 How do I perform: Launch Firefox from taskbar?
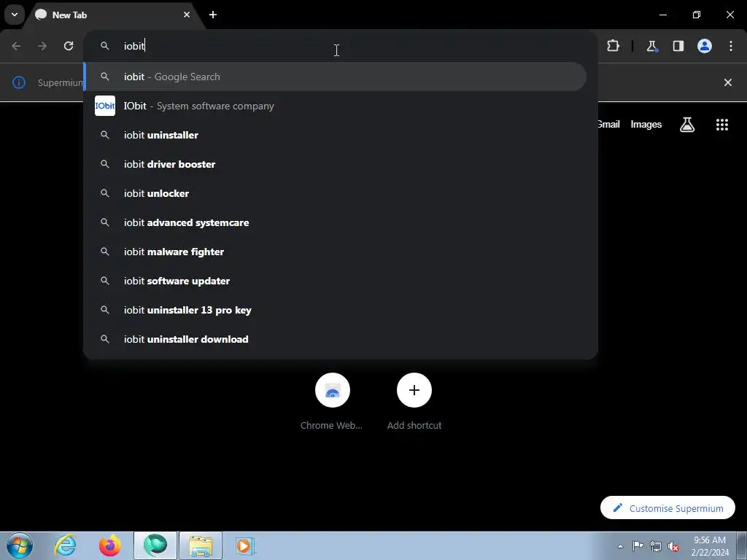pyautogui.click(x=110, y=545)
